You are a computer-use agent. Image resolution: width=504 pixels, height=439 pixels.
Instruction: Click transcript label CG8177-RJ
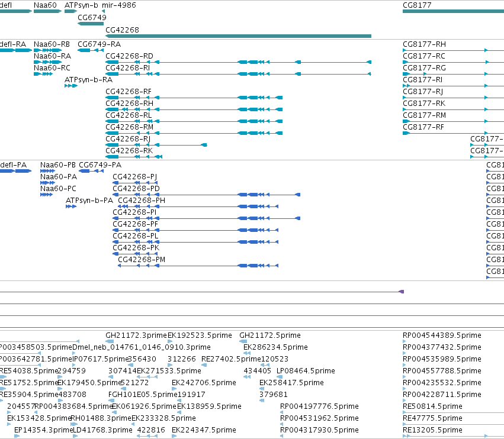click(x=423, y=92)
